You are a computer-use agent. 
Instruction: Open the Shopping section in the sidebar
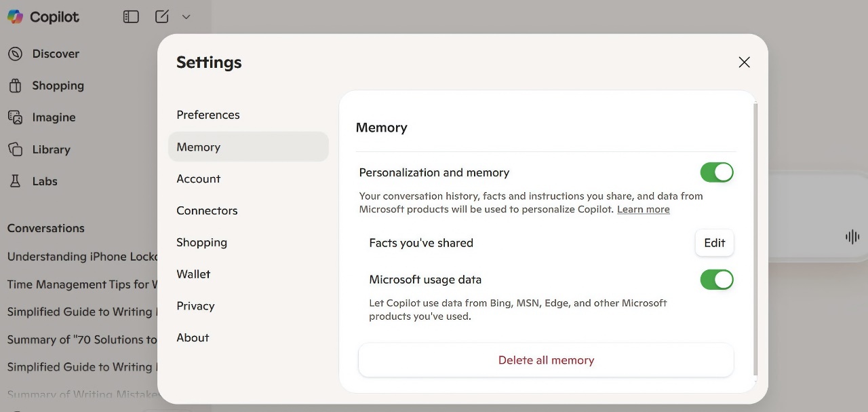coord(58,86)
